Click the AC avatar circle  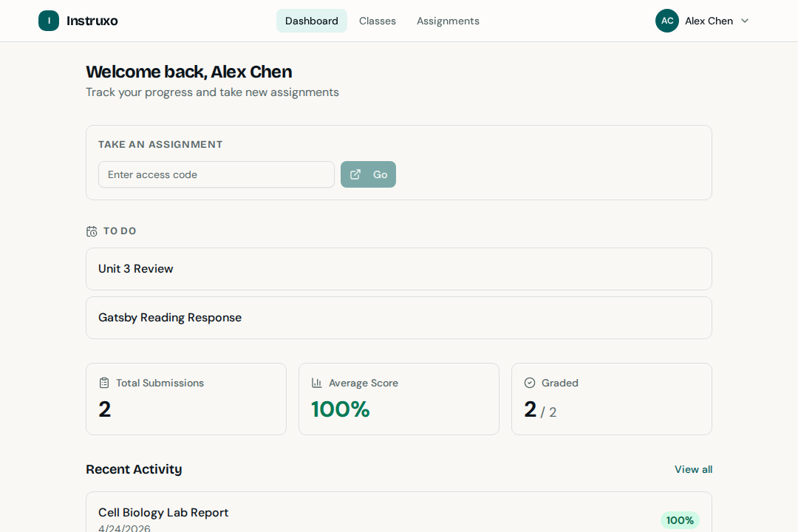coord(666,21)
